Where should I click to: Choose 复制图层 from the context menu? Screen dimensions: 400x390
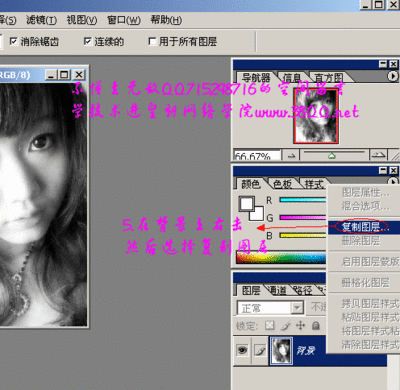pos(361,227)
